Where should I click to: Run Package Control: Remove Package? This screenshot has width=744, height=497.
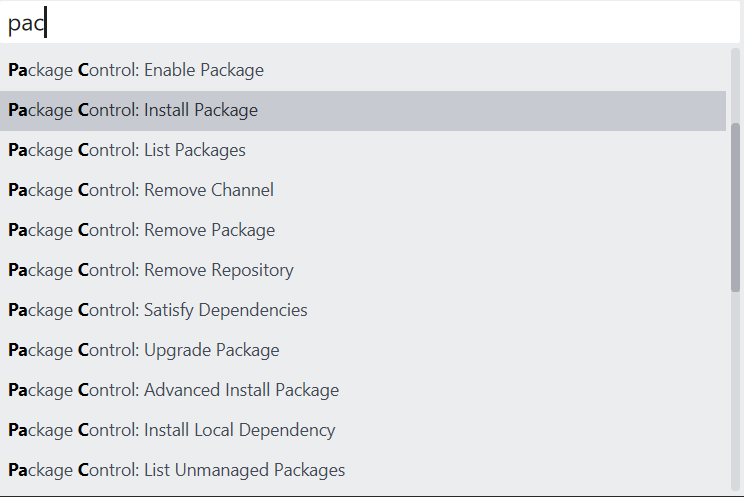point(141,231)
